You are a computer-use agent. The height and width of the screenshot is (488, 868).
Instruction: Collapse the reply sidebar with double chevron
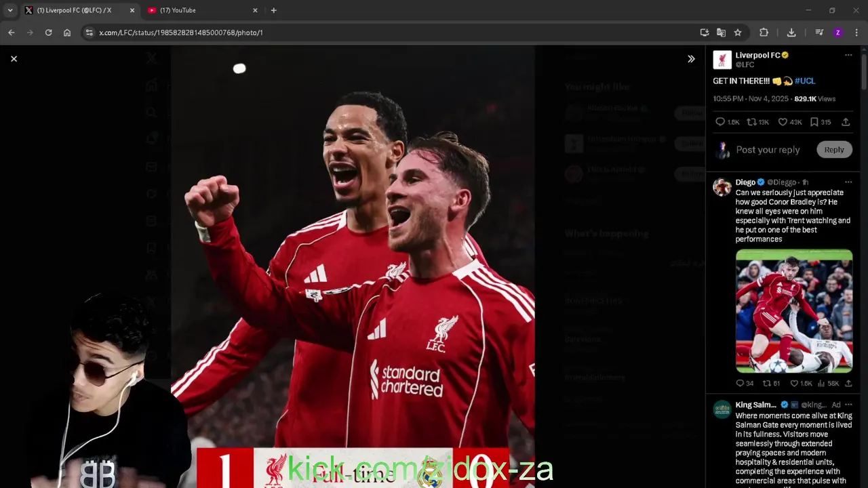click(x=691, y=59)
